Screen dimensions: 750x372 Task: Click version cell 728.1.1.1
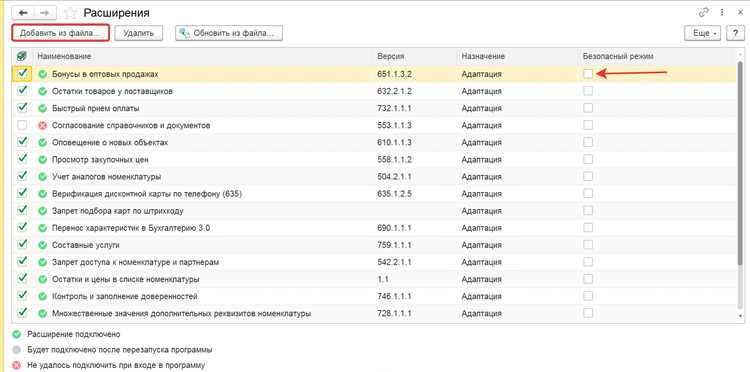395,314
